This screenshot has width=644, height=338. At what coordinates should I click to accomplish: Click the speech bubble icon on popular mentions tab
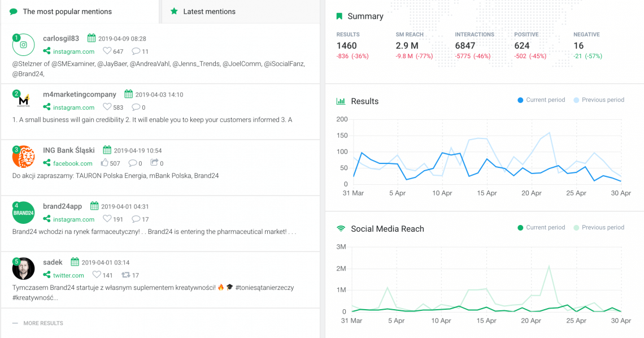14,11
